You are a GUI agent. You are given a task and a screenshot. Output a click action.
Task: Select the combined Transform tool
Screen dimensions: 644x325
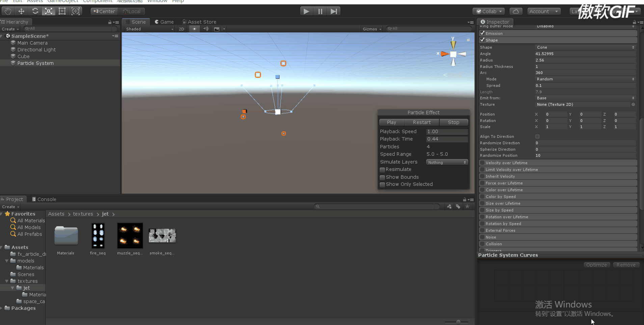click(x=76, y=11)
